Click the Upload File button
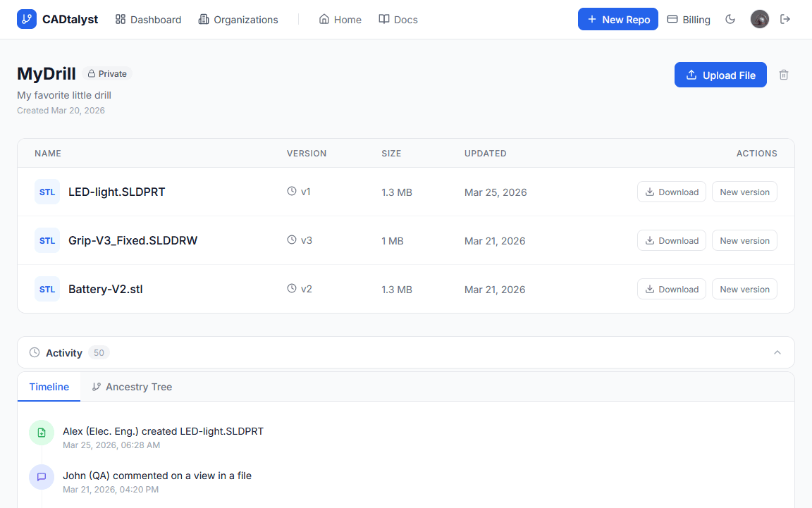This screenshot has width=812, height=508. [720, 74]
